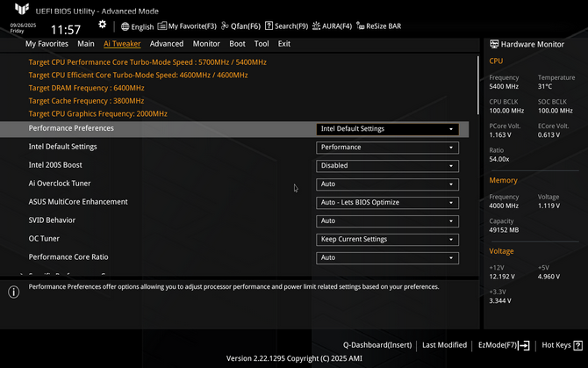Click the globe language icon

[x=125, y=26]
